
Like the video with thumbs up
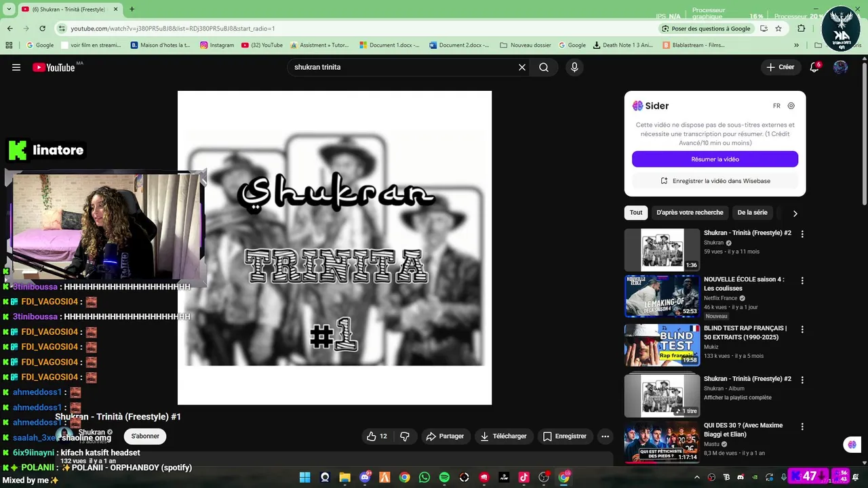tap(377, 436)
